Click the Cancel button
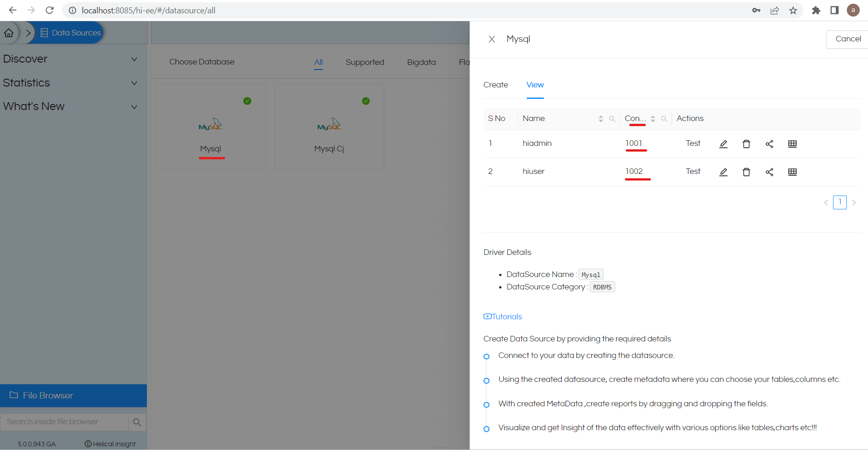The height and width of the screenshot is (450, 868). pos(848,39)
